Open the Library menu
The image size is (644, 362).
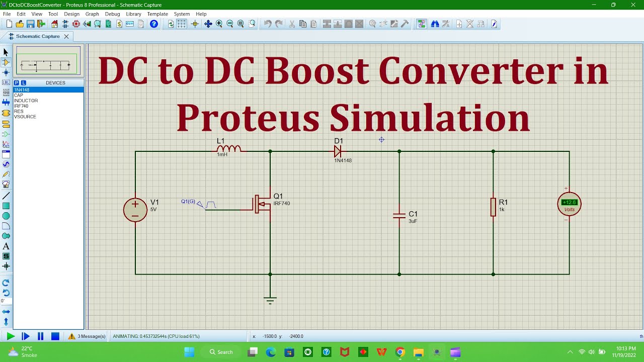(133, 14)
